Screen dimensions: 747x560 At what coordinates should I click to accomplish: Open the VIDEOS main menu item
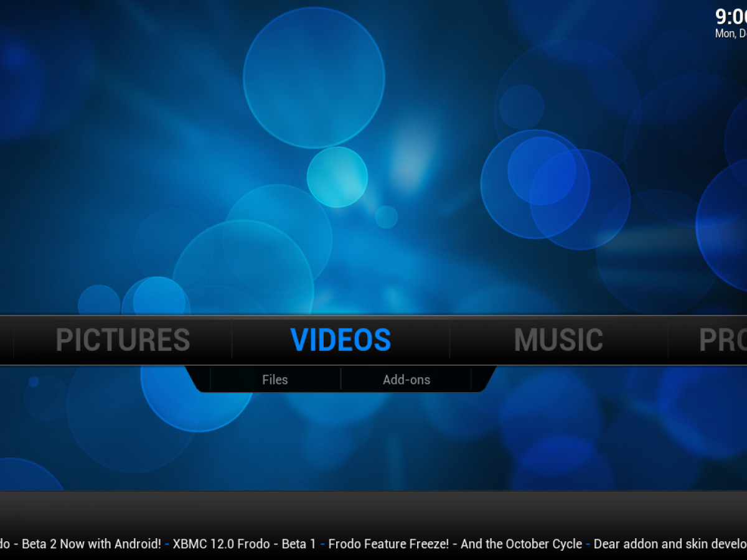tap(341, 340)
